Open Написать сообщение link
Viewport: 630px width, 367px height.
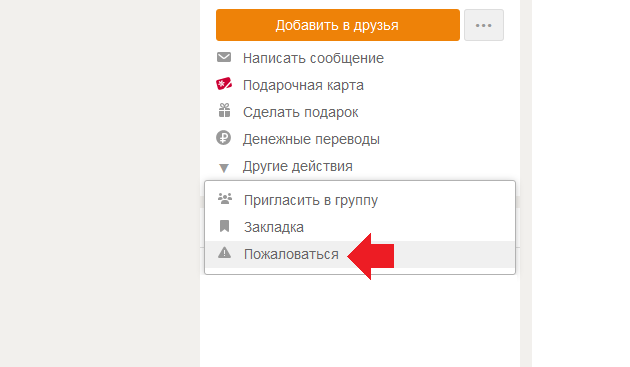313,58
